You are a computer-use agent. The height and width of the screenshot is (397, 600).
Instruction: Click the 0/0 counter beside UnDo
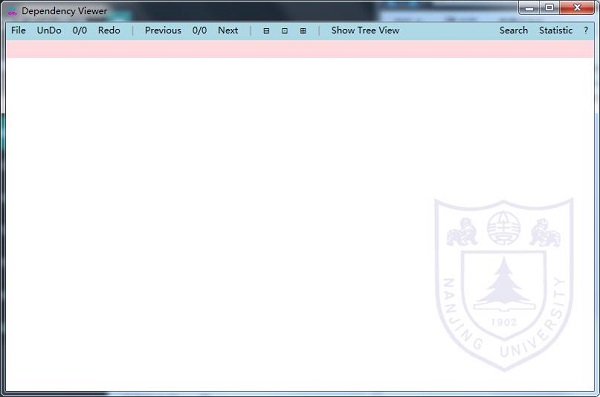click(80, 30)
